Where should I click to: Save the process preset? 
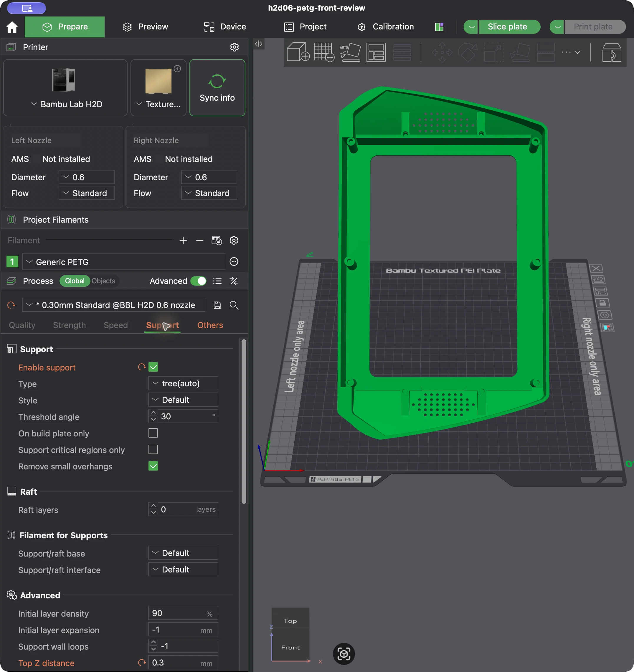pos(217,305)
